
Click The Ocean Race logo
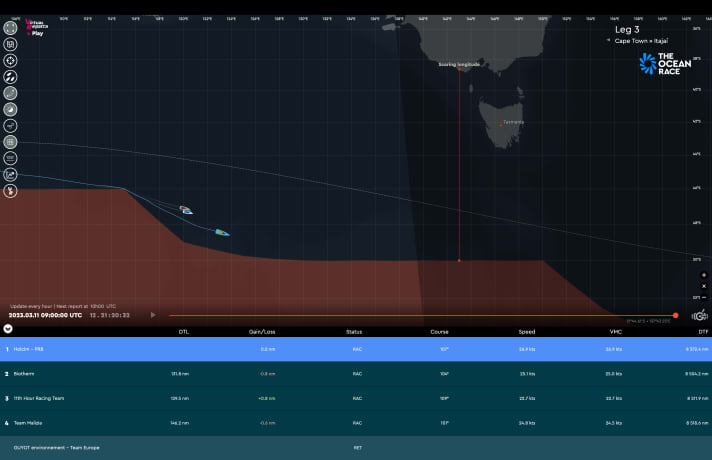tap(665, 64)
